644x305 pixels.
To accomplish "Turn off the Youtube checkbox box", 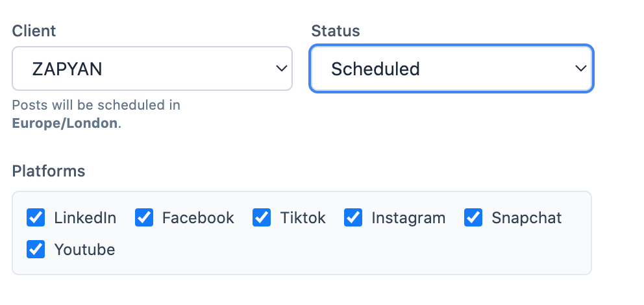I will tap(36, 249).
